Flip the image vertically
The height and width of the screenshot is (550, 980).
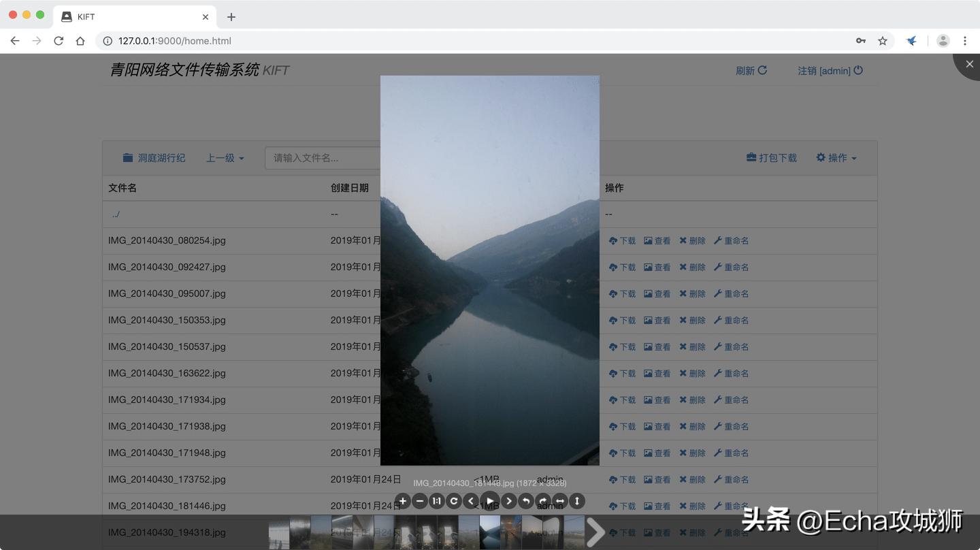(x=576, y=500)
